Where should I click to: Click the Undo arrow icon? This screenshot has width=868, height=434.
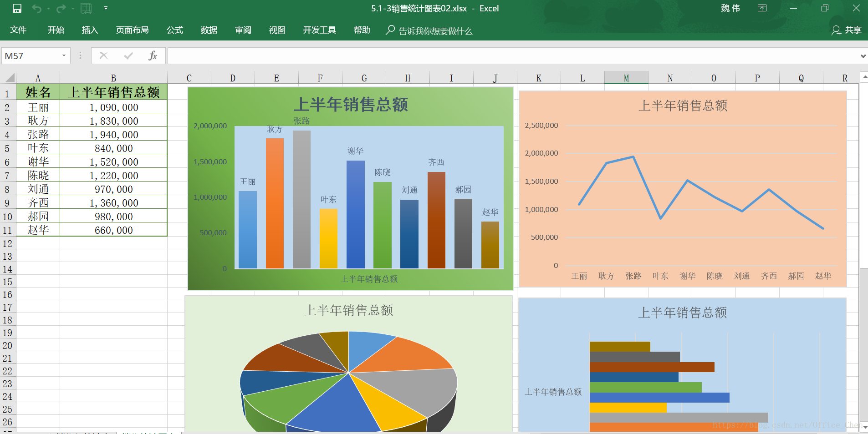(37, 8)
